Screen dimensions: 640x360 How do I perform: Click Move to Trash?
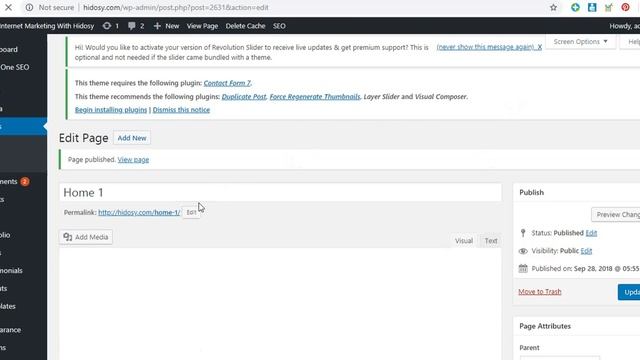pos(540,292)
